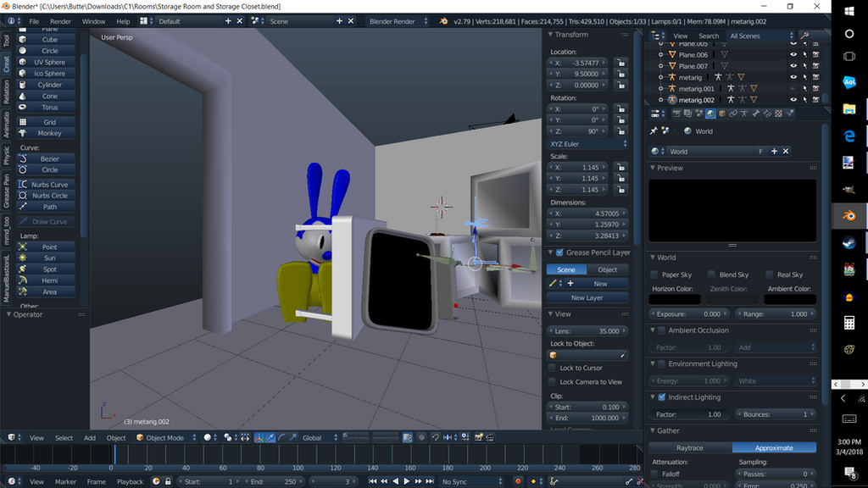Enable the Blend Sky checkbox
Viewport: 868px width, 488px height.
711,274
